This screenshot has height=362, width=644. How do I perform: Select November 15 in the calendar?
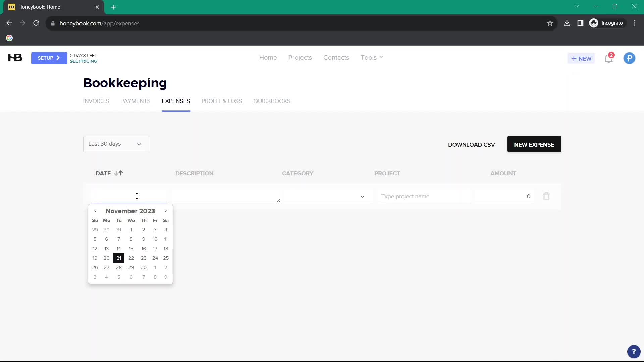pos(131,249)
